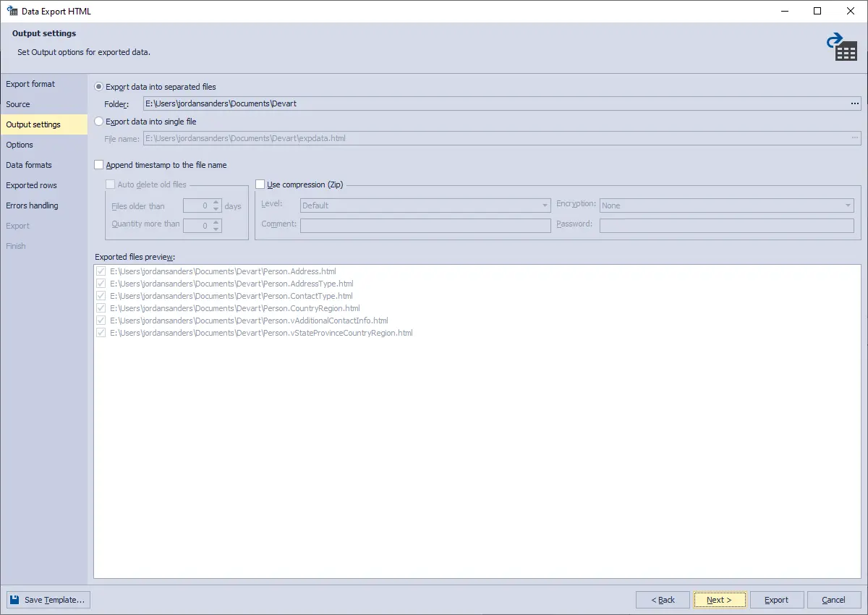Enable 'Append timestamp to the file name'
Image resolution: width=868 pixels, height=615 pixels.
pyautogui.click(x=98, y=164)
